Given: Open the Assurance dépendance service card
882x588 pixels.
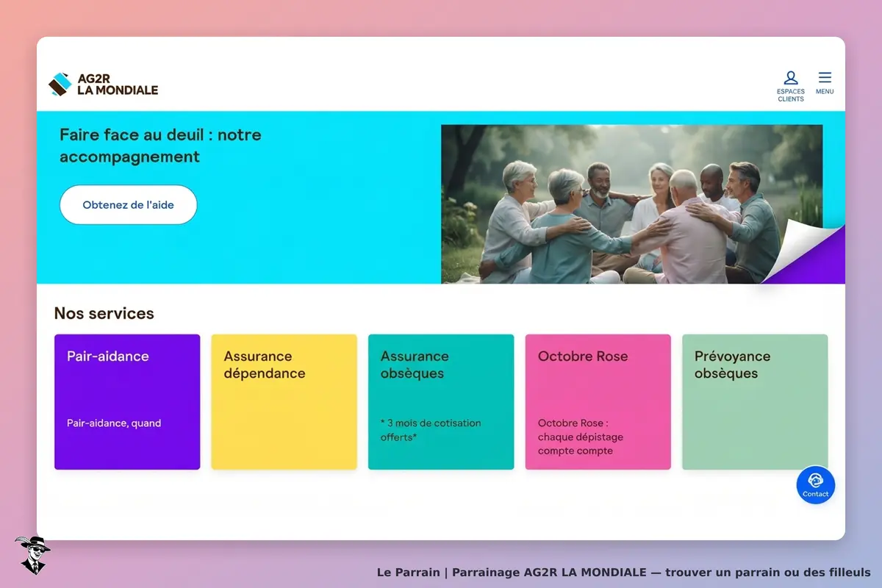Looking at the screenshot, I should coord(284,402).
